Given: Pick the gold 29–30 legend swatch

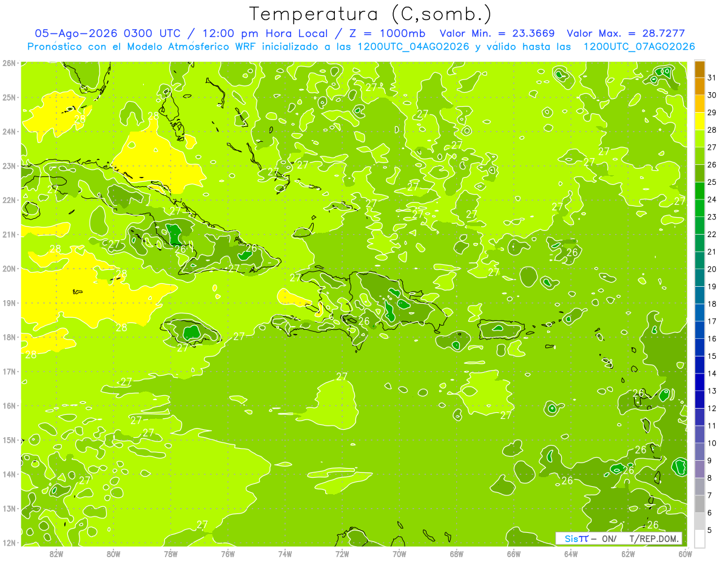Looking at the screenshot, I should pyautogui.click(x=699, y=104).
